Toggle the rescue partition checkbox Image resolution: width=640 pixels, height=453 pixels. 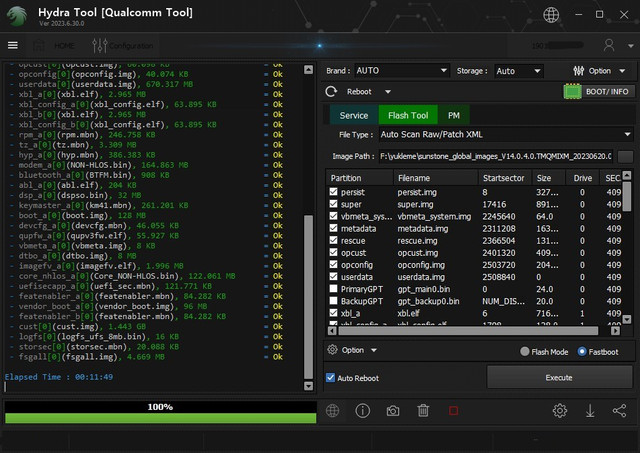(333, 240)
